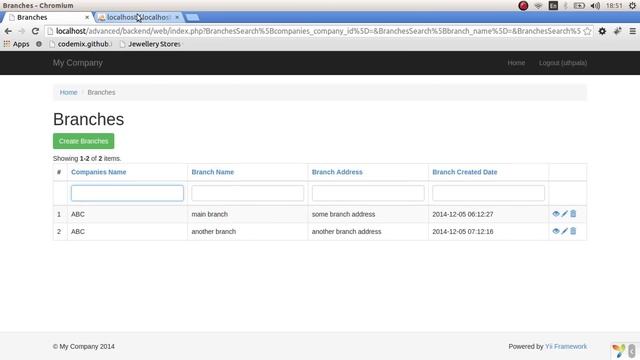Click the Create Branches button
Viewport: 640px width, 360px height.
[83, 141]
